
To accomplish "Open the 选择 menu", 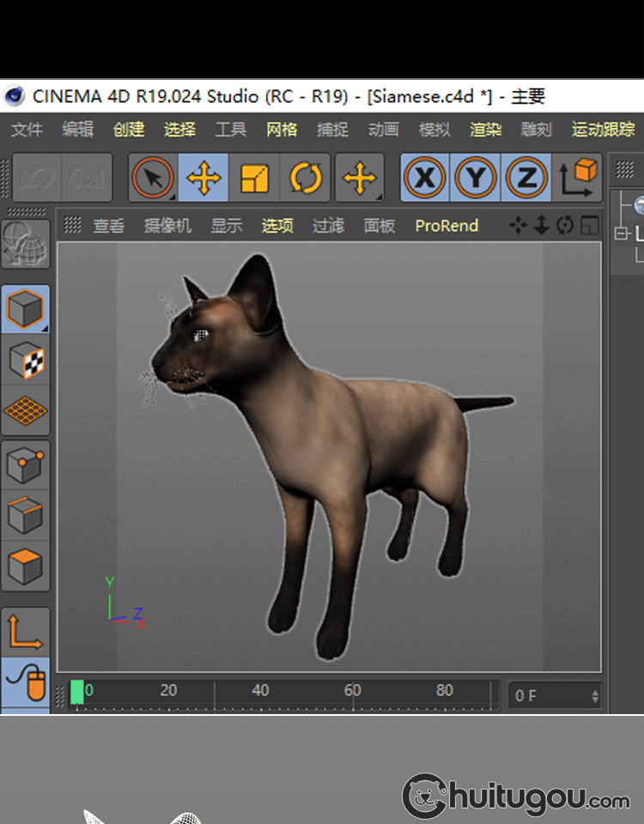I will [179, 130].
